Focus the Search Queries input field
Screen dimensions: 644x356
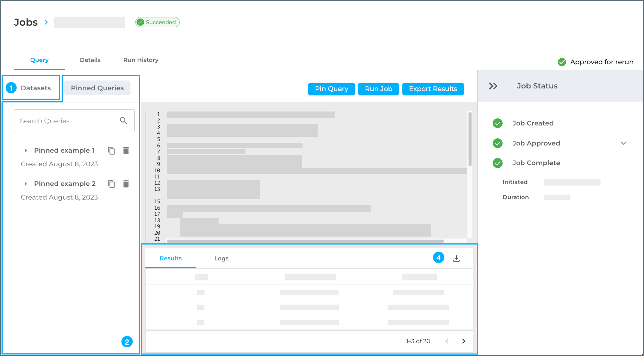(66, 121)
